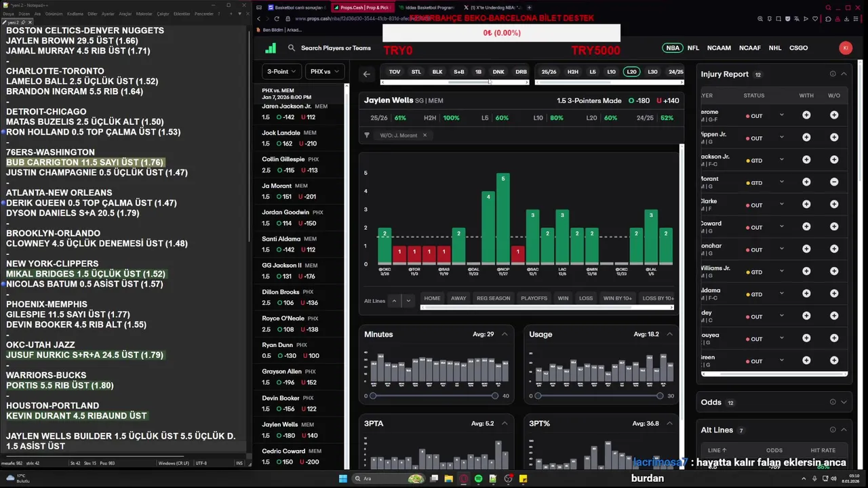Select the L20 games range pill
Viewport: 868px width, 488px height.
click(x=631, y=72)
